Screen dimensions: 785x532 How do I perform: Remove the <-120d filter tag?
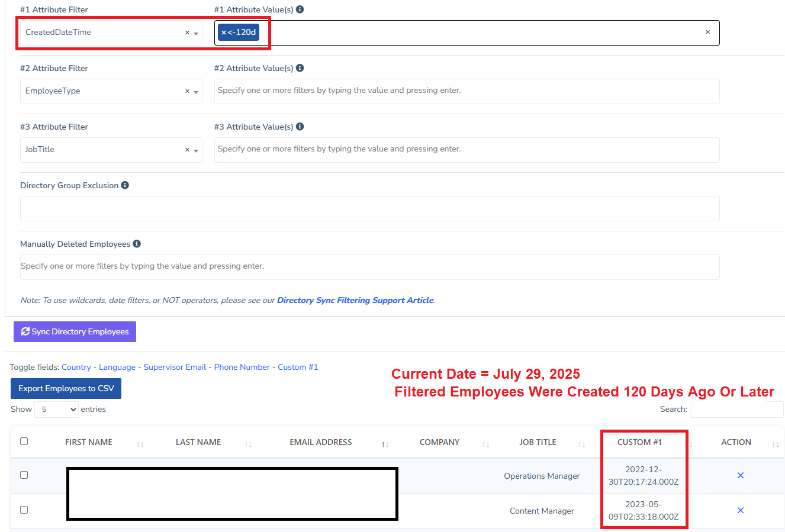click(224, 33)
